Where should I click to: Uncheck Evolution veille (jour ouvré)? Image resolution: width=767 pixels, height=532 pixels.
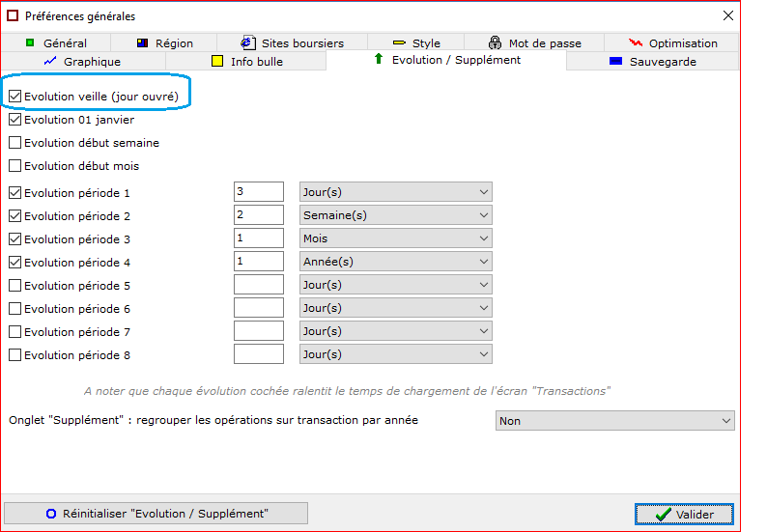(x=15, y=97)
